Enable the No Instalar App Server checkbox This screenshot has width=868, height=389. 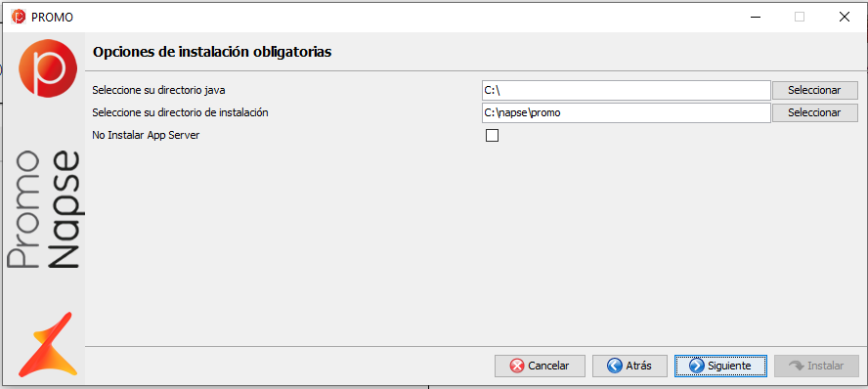[492, 135]
